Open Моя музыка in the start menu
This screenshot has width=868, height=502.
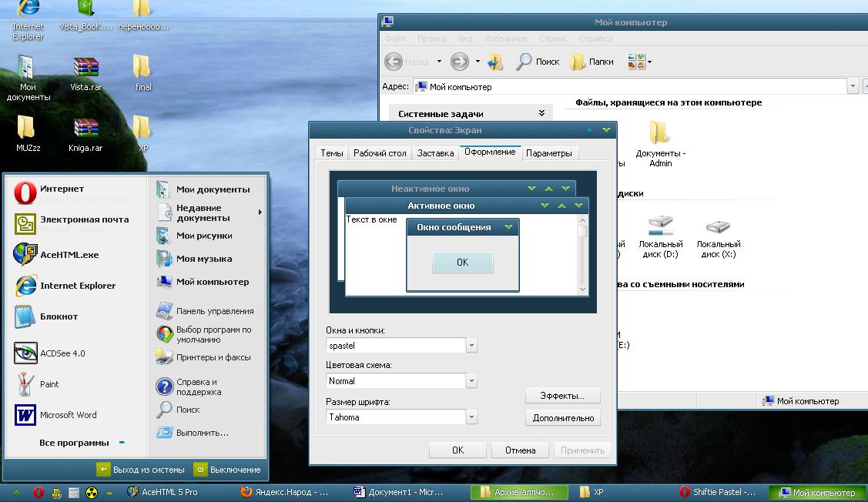coord(194,259)
